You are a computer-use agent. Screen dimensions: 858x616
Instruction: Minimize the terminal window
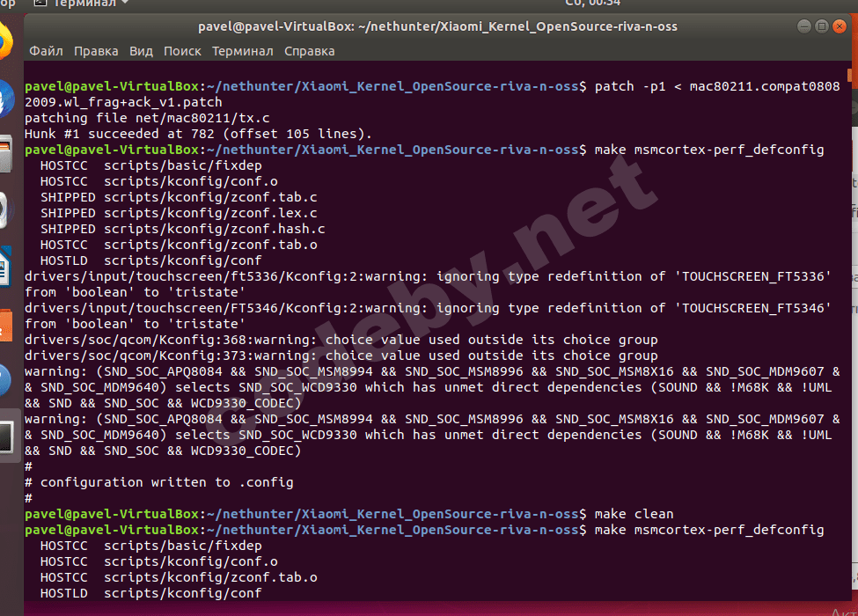point(803,26)
